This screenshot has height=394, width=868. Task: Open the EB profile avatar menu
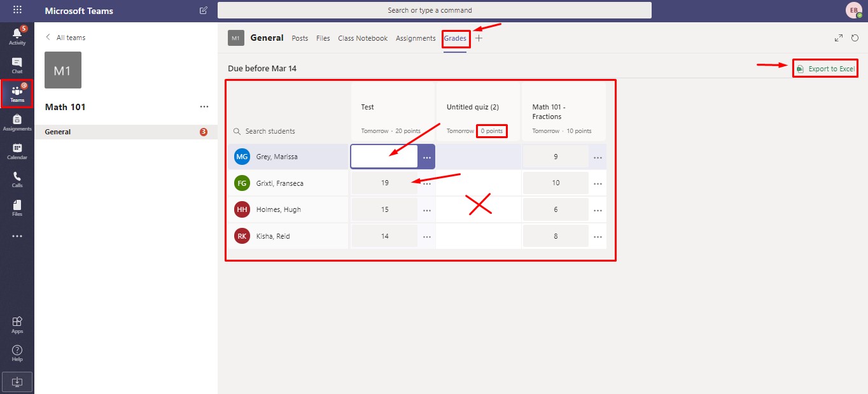click(853, 10)
